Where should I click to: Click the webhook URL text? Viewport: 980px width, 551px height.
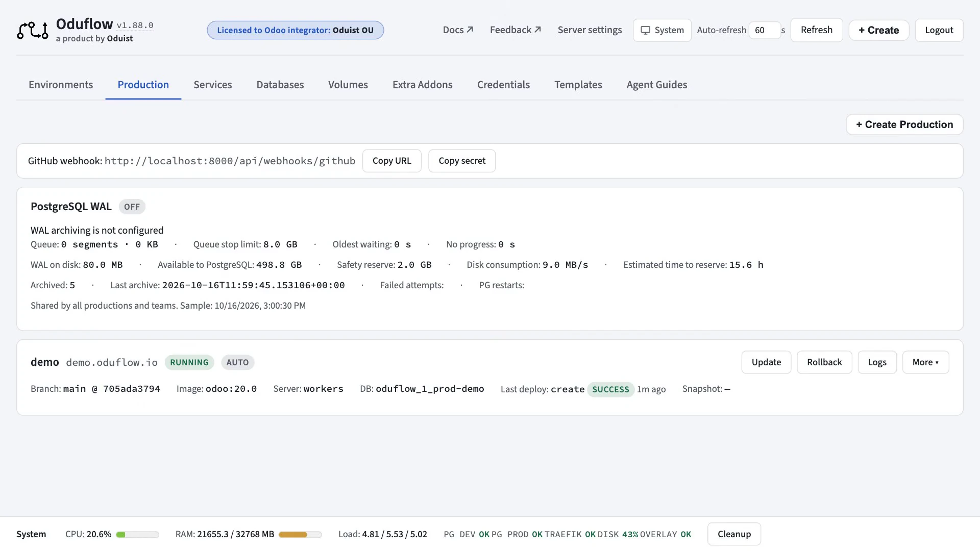point(230,161)
